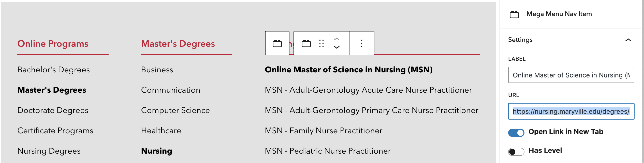
Task: Click Online Master of Science in Nursing heading
Action: click(x=348, y=70)
